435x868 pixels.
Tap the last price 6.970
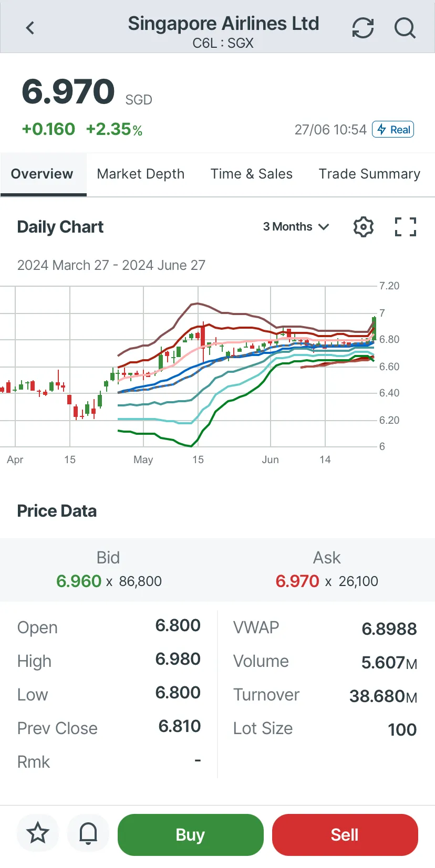[x=68, y=91]
